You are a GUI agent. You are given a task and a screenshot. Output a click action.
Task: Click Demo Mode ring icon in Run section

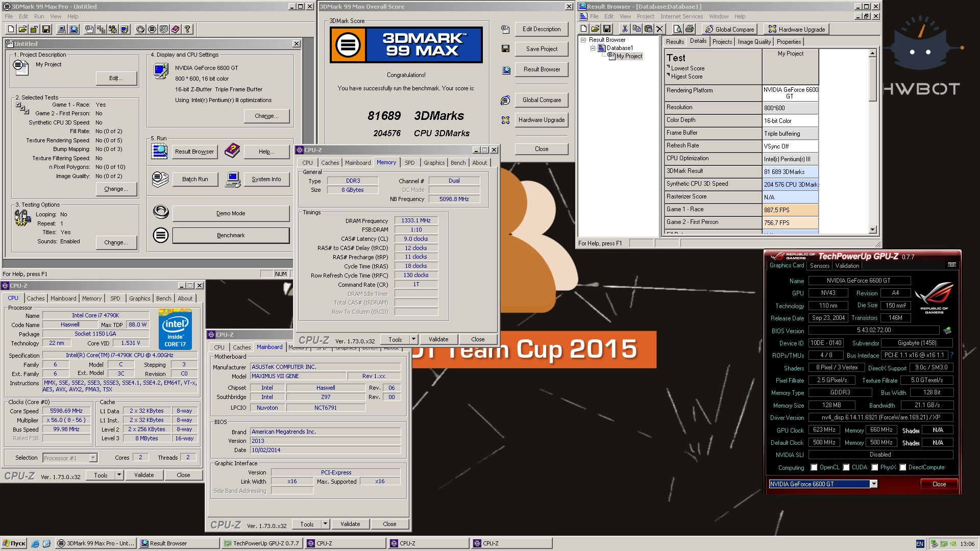coord(160,212)
